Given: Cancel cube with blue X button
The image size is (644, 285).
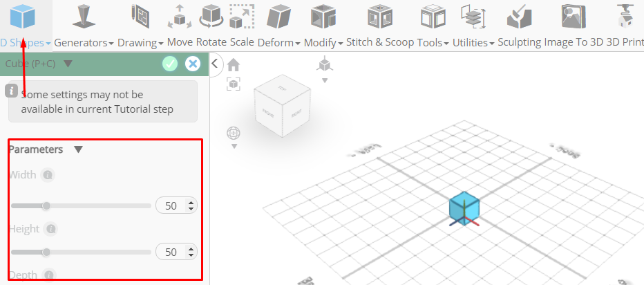Looking at the screenshot, I should coord(193,64).
